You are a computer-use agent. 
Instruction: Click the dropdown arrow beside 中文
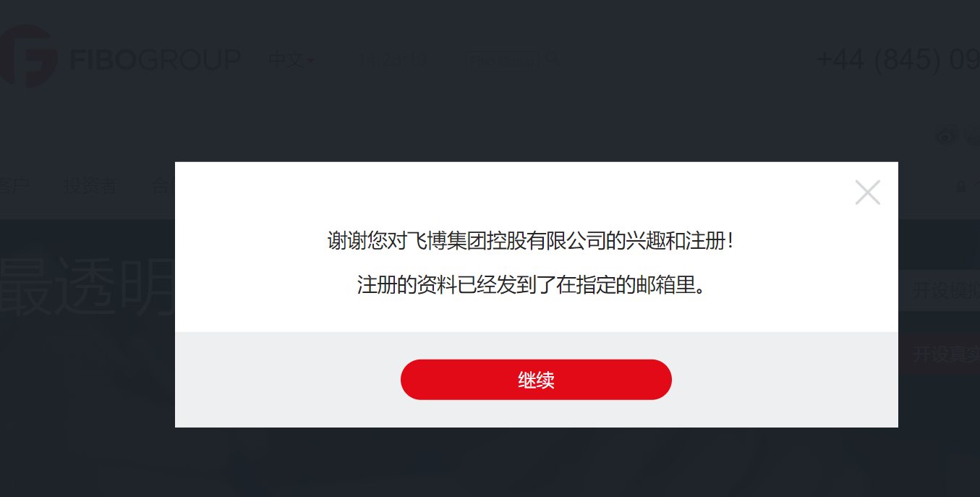pyautogui.click(x=311, y=61)
